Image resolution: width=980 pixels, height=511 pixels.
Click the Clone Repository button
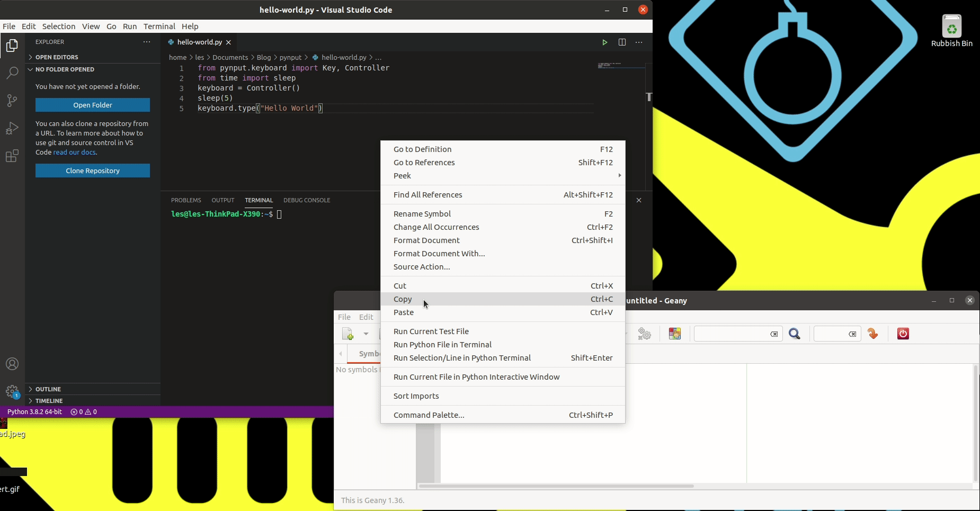[93, 171]
